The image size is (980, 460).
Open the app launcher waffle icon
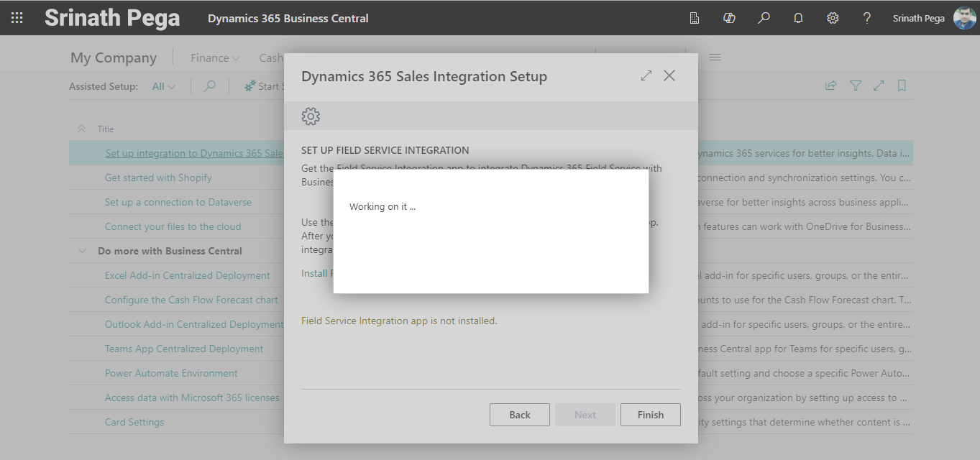click(17, 18)
